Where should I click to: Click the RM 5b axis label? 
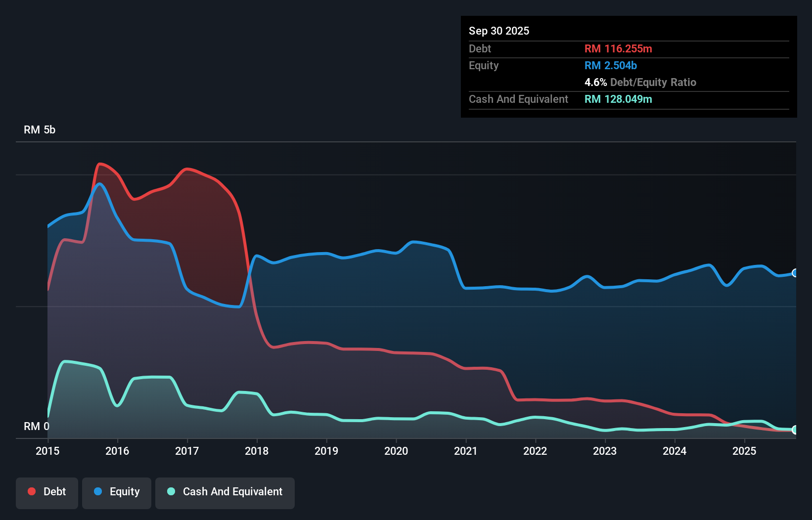(x=40, y=130)
